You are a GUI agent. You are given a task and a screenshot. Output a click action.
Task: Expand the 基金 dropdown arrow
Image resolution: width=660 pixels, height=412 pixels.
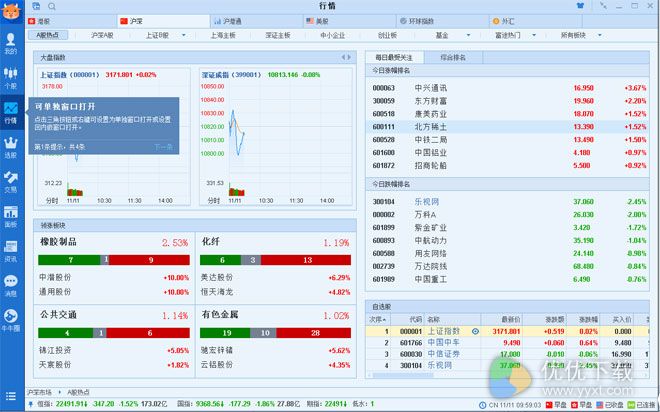(x=468, y=35)
